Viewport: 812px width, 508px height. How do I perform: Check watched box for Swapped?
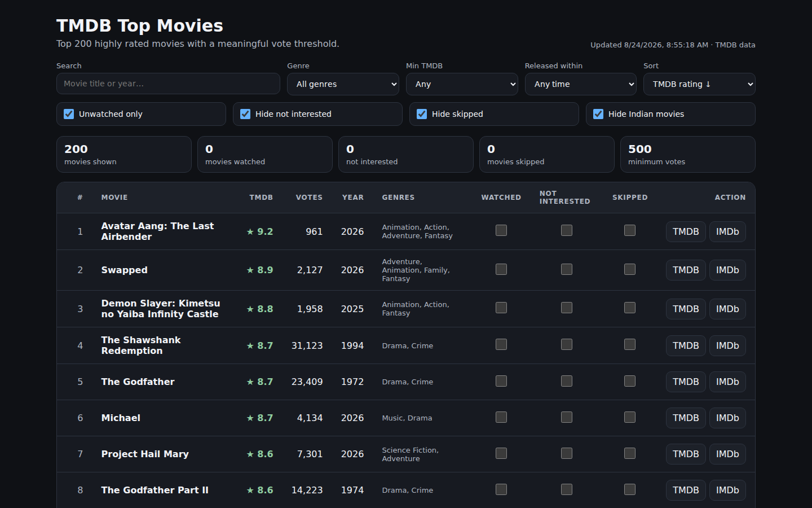coord(501,269)
